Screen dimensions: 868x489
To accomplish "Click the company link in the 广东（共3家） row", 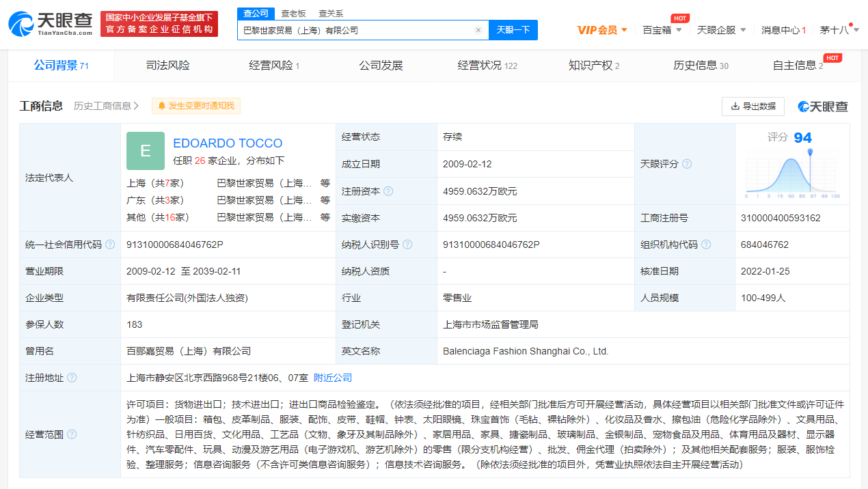I will pos(265,200).
